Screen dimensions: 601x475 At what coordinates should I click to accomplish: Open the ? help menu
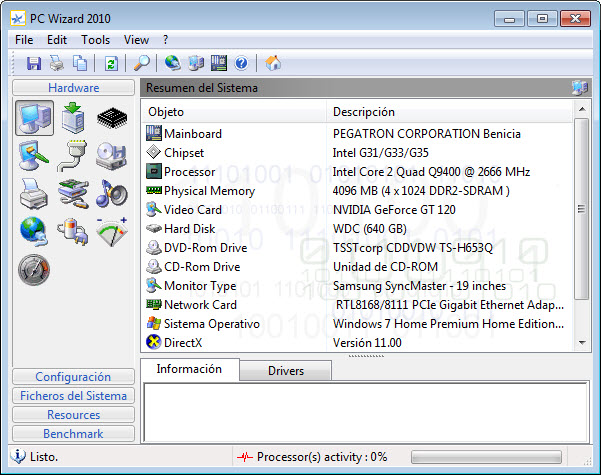click(165, 40)
